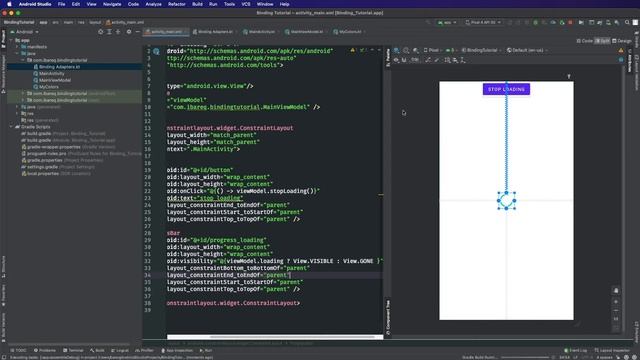Open the app run configuration dropdown

pos(447,22)
